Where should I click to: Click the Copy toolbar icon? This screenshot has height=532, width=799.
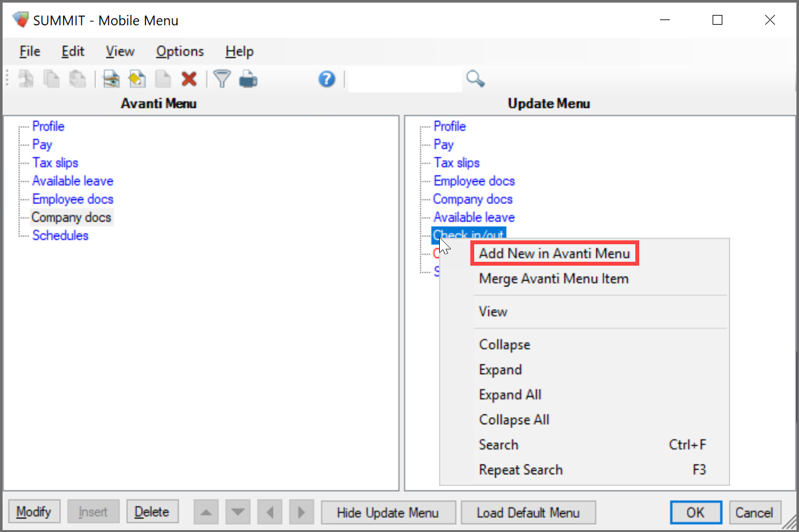click(x=52, y=79)
